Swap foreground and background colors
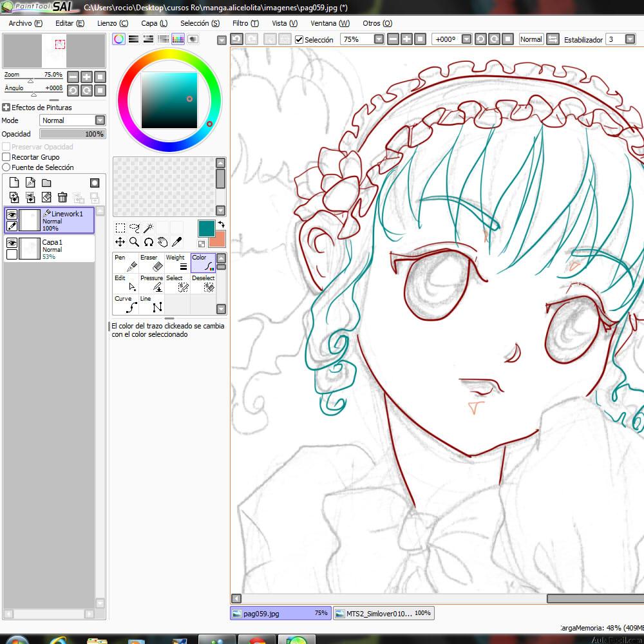The height and width of the screenshot is (644, 644). 222,224
